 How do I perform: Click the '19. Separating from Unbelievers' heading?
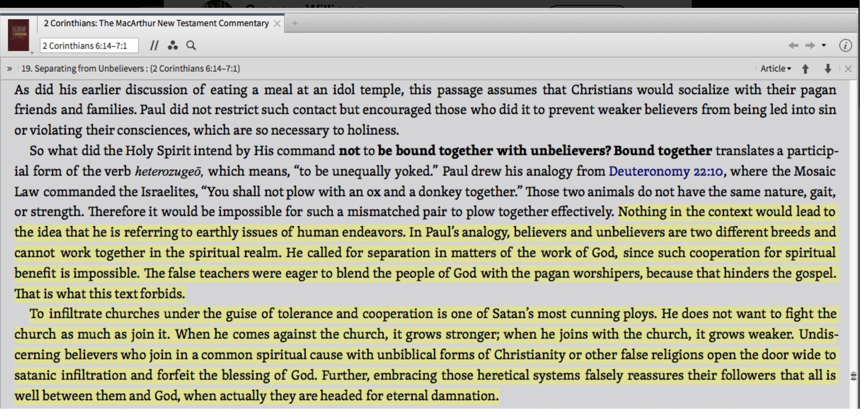point(130,69)
